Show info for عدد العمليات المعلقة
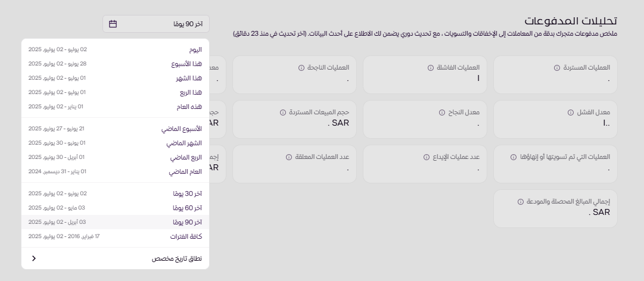 [x=288, y=157]
